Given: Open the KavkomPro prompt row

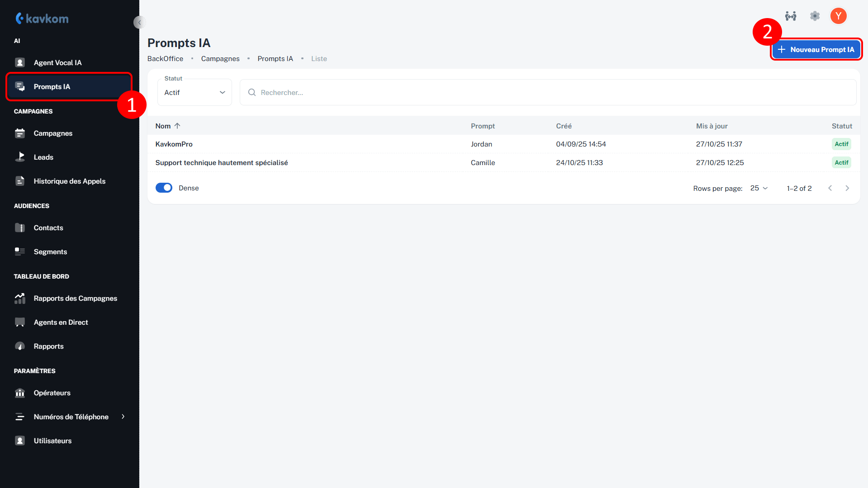Looking at the screenshot, I should click(174, 144).
